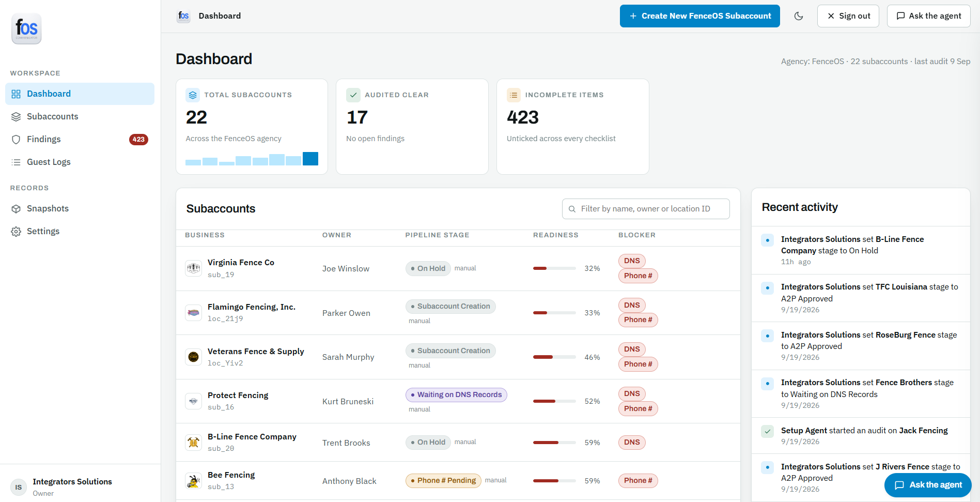The width and height of the screenshot is (980, 502).
Task: Click Create New FenceOS Subaccount button
Action: [700, 16]
